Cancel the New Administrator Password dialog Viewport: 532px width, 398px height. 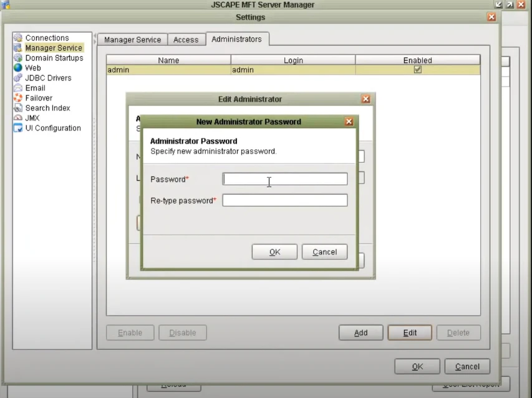324,251
